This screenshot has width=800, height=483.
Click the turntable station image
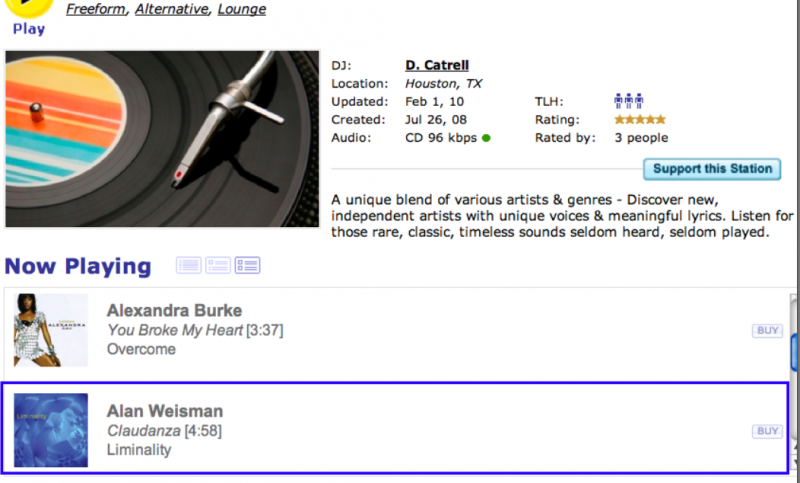pyautogui.click(x=162, y=139)
